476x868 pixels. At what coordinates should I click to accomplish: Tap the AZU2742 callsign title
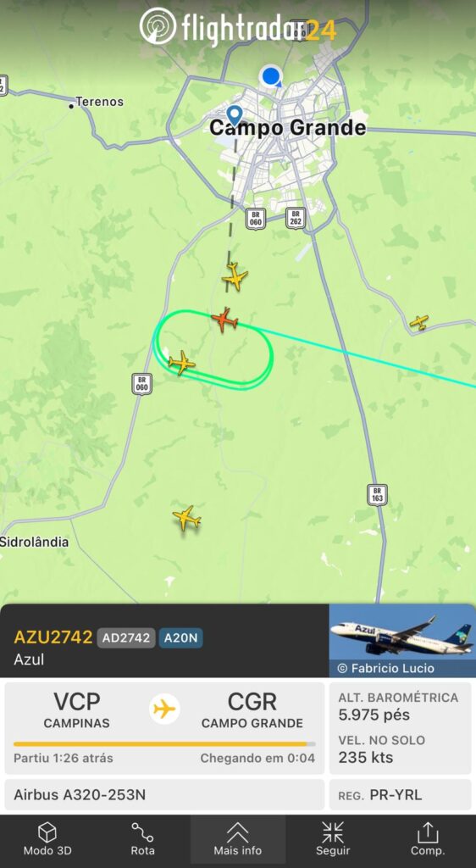tap(53, 637)
